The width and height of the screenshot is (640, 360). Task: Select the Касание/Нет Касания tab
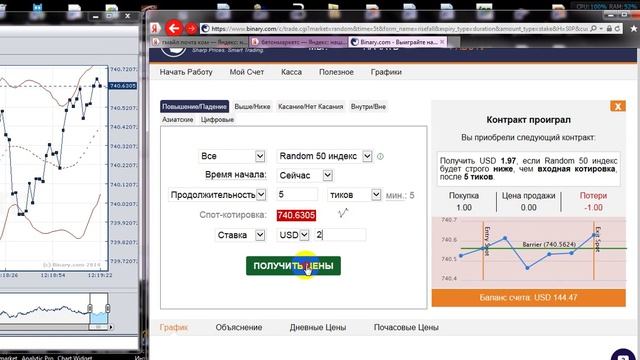311,107
